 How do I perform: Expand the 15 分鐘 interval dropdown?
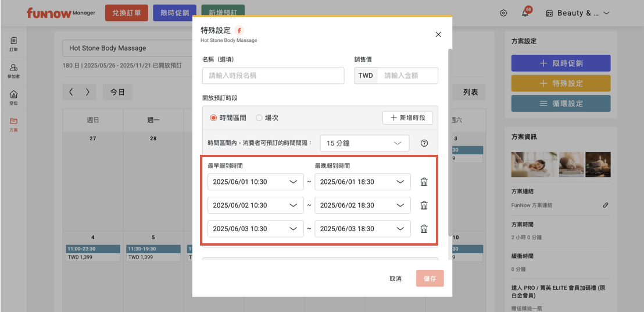point(364,143)
